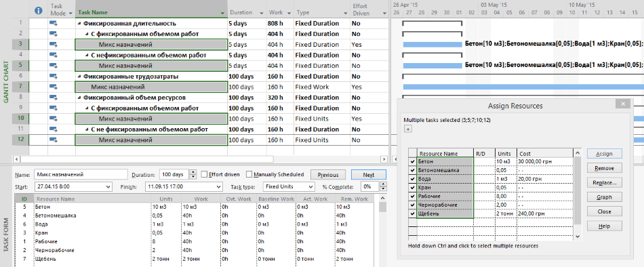
Task: Click the Assign button
Action: 604,154
